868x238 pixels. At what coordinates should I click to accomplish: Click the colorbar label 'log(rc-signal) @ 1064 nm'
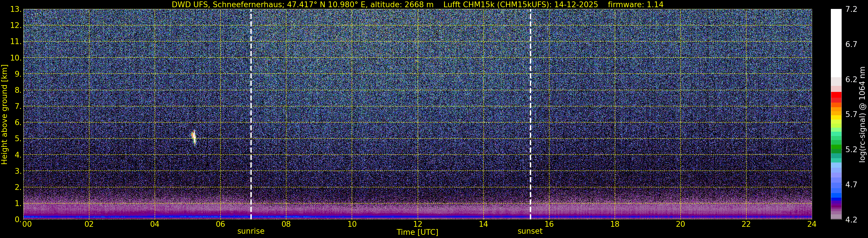point(863,114)
